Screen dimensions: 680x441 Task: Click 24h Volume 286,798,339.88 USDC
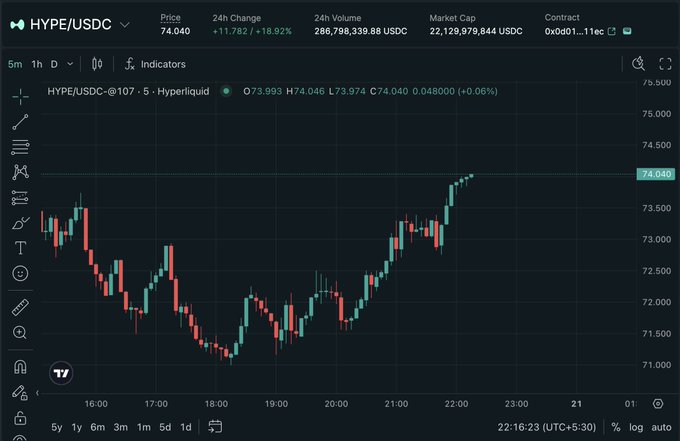coord(361,31)
